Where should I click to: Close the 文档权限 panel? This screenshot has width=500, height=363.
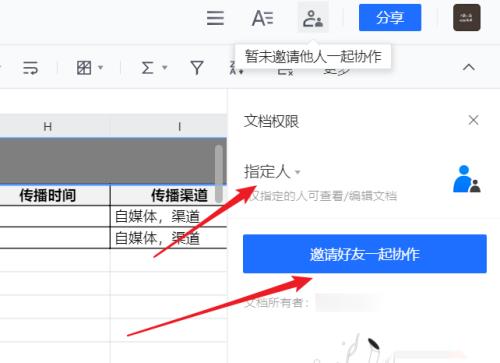pos(473,120)
